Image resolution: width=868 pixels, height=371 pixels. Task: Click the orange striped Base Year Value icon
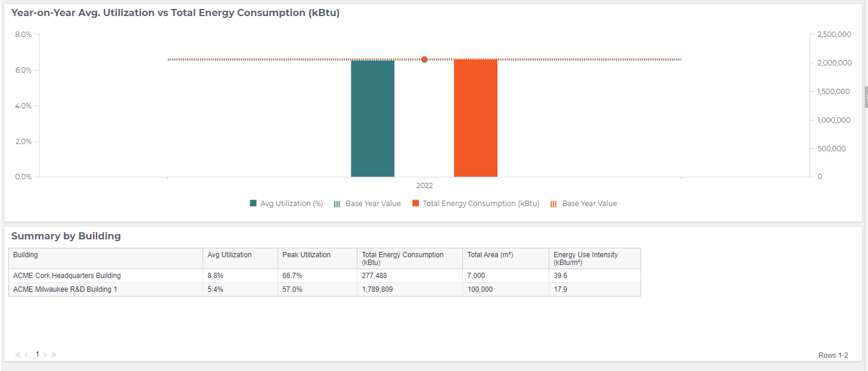point(553,204)
